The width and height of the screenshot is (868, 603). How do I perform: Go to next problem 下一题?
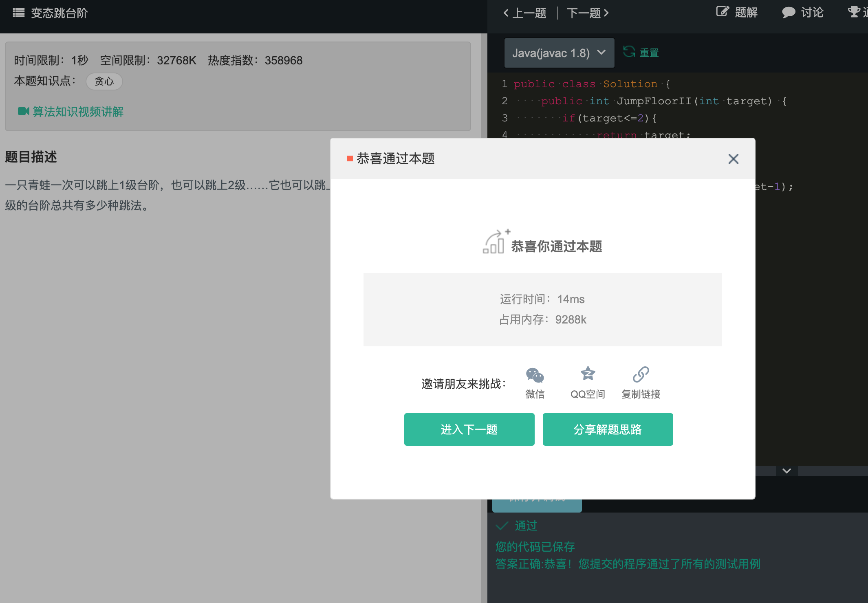[x=588, y=13]
